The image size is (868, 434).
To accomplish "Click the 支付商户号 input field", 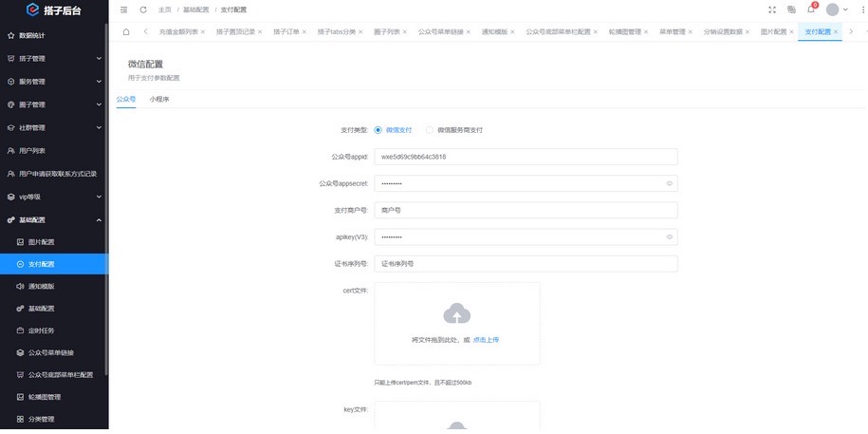I will point(525,210).
